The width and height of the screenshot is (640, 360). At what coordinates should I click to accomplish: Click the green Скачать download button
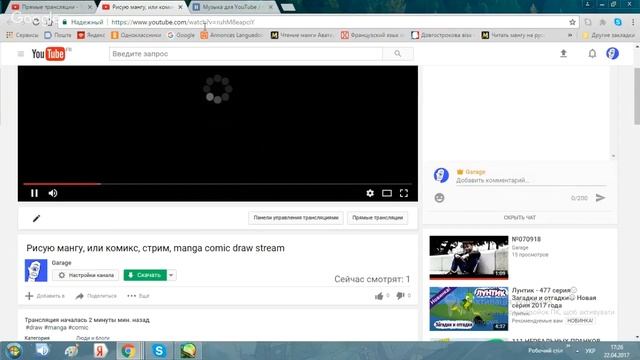point(145,275)
